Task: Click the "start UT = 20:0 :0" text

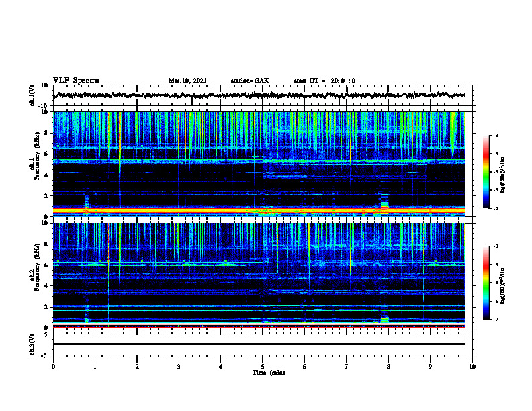Action: click(324, 81)
